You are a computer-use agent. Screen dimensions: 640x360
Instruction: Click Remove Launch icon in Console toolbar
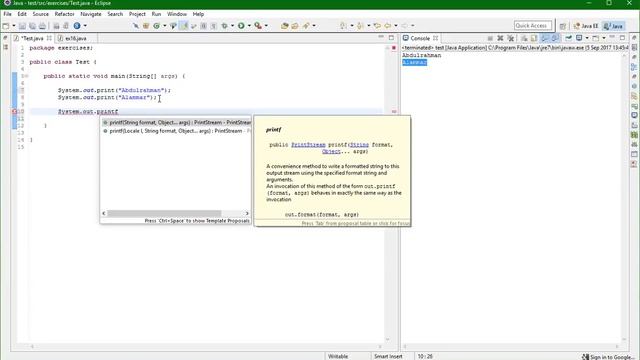tap(500, 38)
